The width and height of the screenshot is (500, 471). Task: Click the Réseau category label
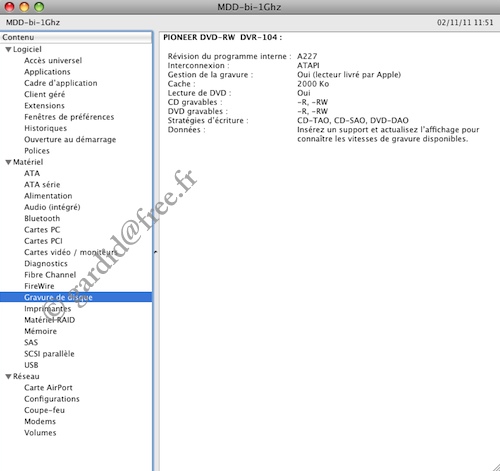pyautogui.click(x=26, y=377)
